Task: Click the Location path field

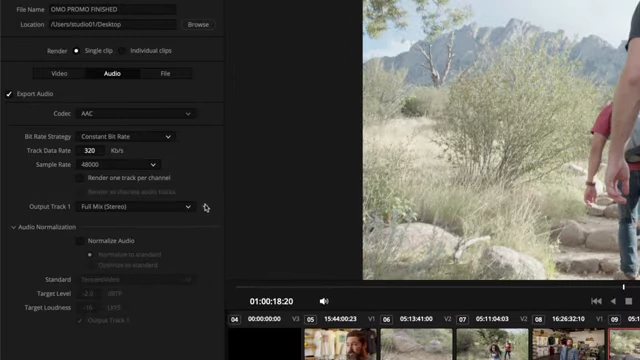Action: (113, 24)
